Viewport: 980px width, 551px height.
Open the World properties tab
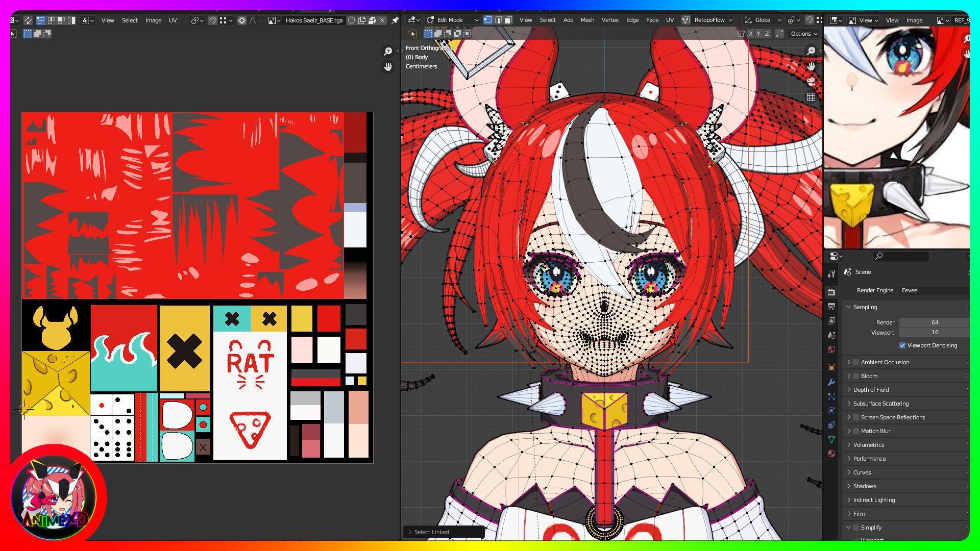pos(831,349)
